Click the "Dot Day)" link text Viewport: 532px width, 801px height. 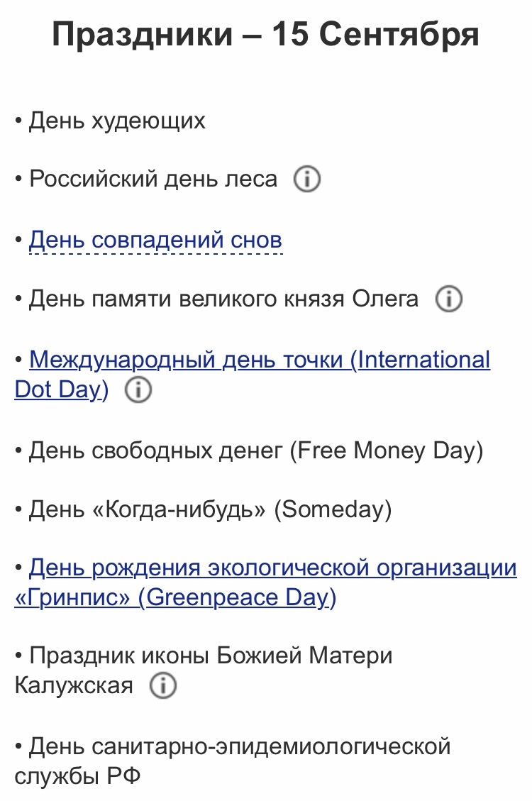click(x=62, y=390)
